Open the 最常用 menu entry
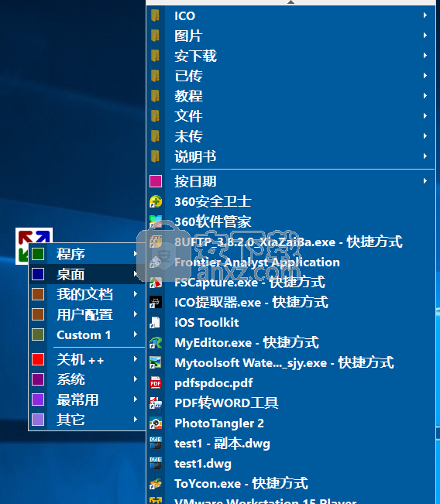 88,399
